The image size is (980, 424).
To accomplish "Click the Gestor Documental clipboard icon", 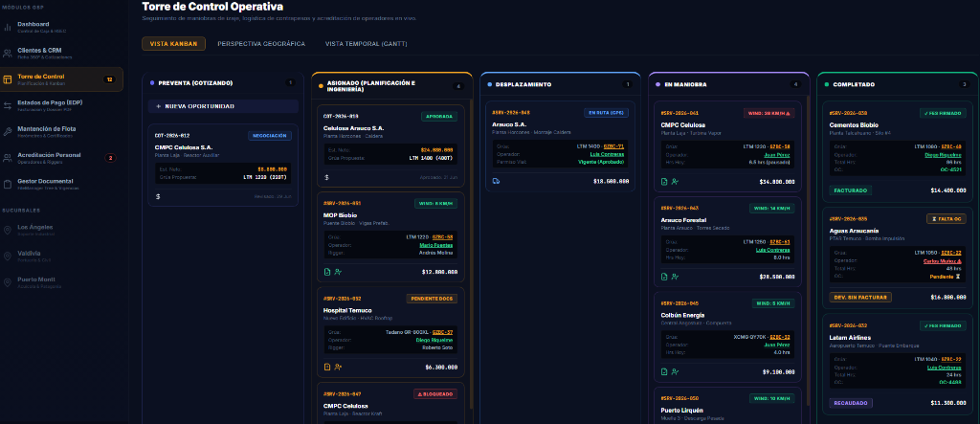I will point(8,184).
